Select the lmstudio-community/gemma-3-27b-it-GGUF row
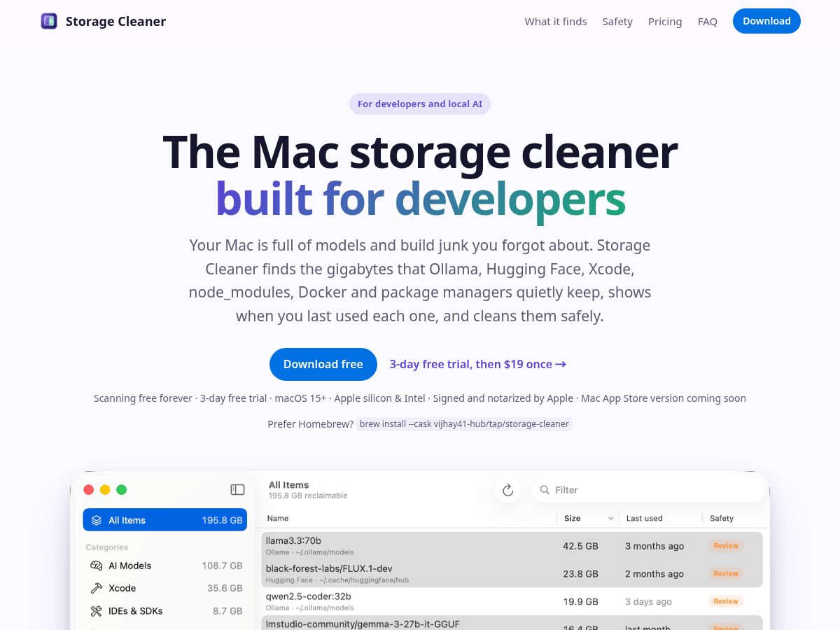This screenshot has width=840, height=630. pyautogui.click(x=512, y=623)
